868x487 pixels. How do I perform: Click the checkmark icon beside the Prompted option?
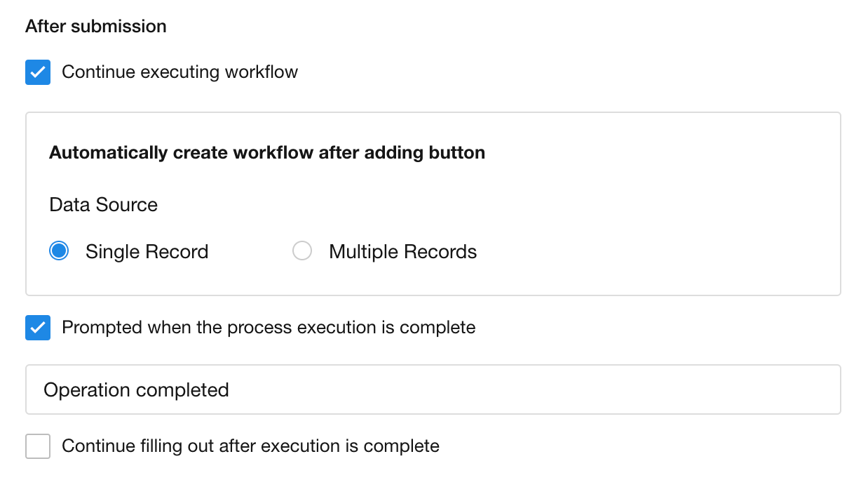[x=38, y=328]
